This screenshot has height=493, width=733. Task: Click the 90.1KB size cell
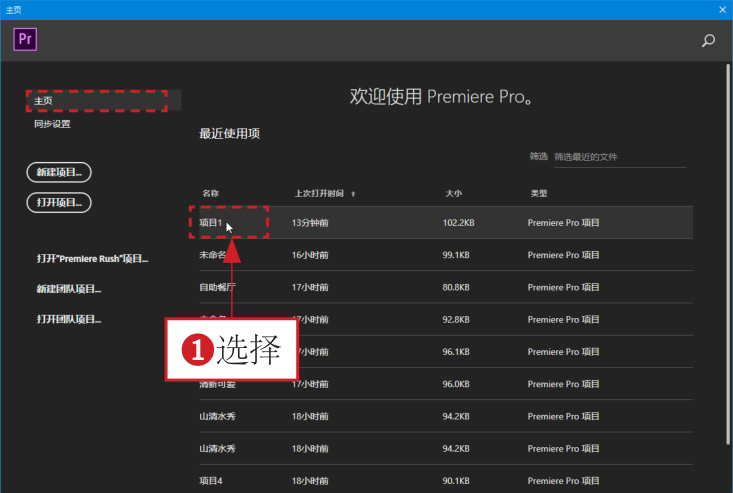point(456,481)
